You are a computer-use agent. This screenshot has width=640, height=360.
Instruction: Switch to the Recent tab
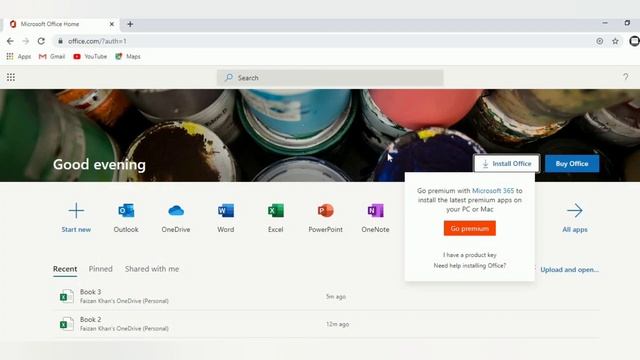65,269
